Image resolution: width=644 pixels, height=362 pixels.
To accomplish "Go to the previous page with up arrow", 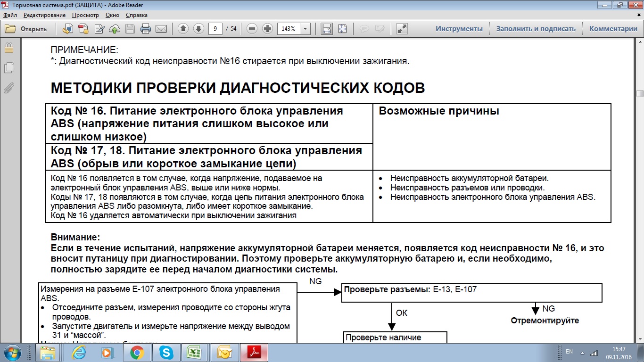I will coord(183,29).
